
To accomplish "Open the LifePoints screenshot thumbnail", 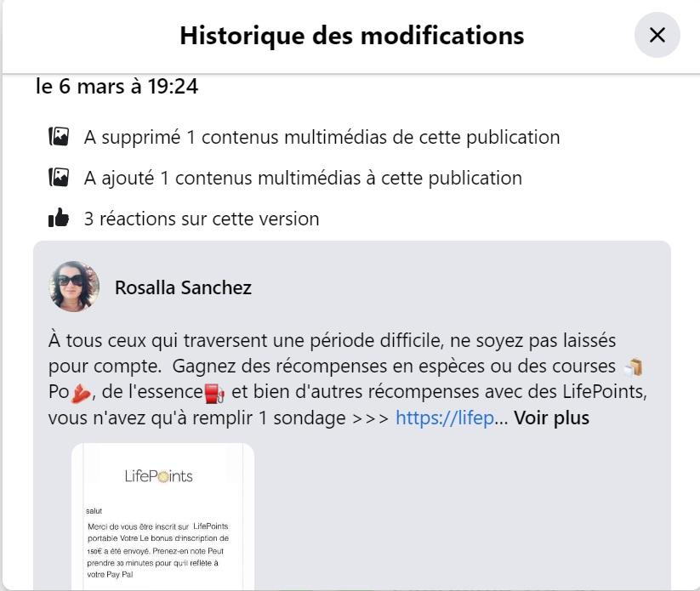I will (163, 516).
